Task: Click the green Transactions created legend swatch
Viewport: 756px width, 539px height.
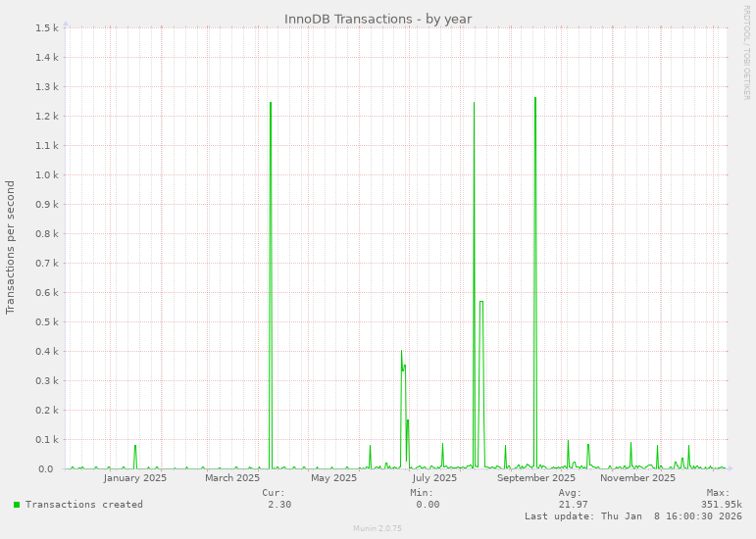Action: point(17,505)
